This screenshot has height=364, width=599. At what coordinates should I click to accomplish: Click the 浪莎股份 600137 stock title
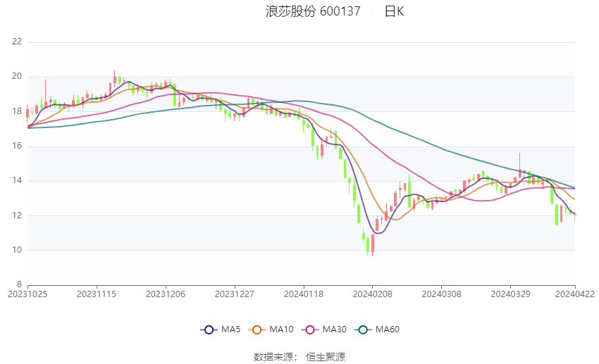tap(313, 11)
